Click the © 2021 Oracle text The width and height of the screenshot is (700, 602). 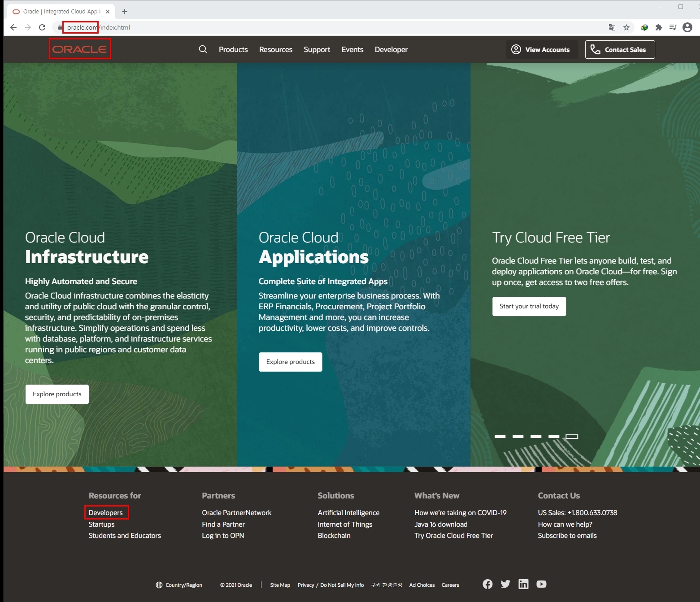coord(236,585)
